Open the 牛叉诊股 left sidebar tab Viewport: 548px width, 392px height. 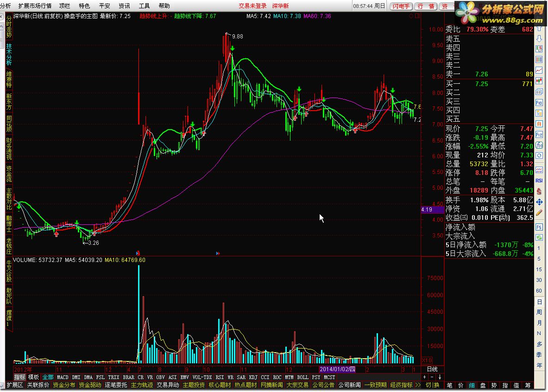[9, 271]
